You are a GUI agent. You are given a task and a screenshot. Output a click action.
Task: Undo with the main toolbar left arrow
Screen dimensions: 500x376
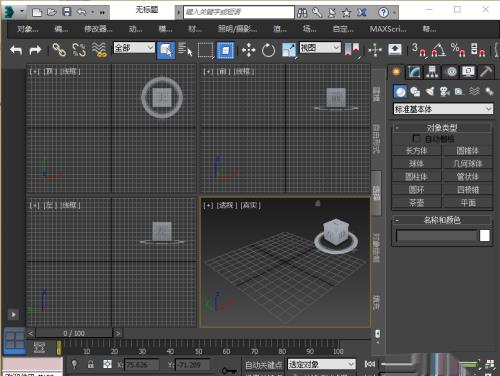16,50
